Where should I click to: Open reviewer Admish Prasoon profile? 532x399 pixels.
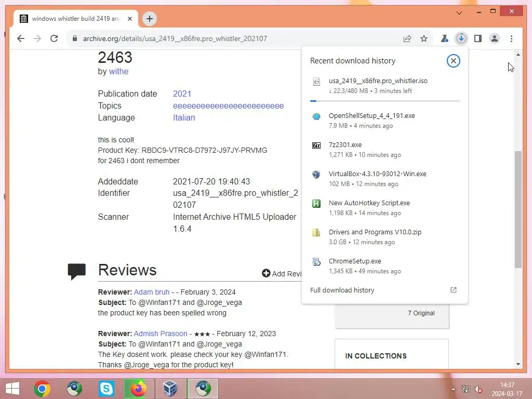161,334
